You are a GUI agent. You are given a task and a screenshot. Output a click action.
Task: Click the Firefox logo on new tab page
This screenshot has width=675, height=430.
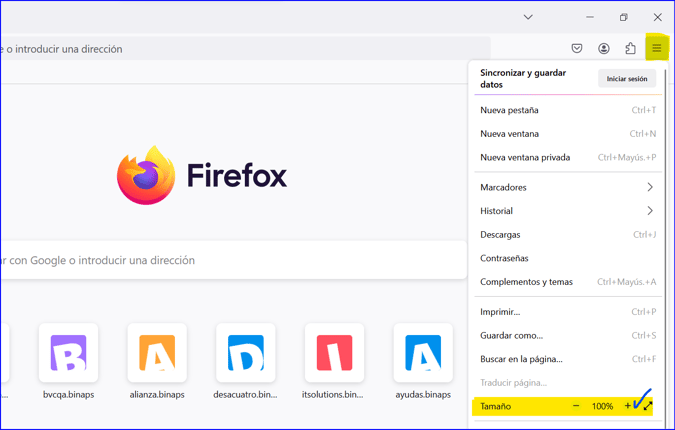(201, 176)
